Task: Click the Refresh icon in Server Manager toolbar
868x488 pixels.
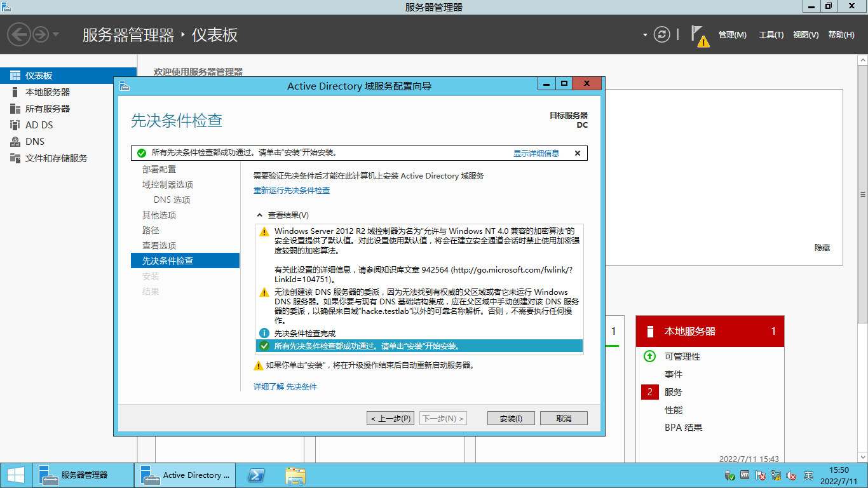Action: (x=662, y=35)
